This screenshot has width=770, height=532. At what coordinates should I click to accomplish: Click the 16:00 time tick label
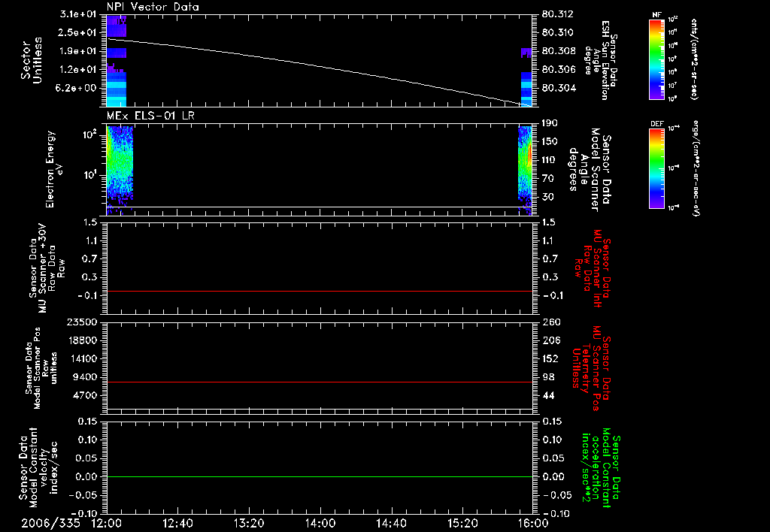click(533, 523)
